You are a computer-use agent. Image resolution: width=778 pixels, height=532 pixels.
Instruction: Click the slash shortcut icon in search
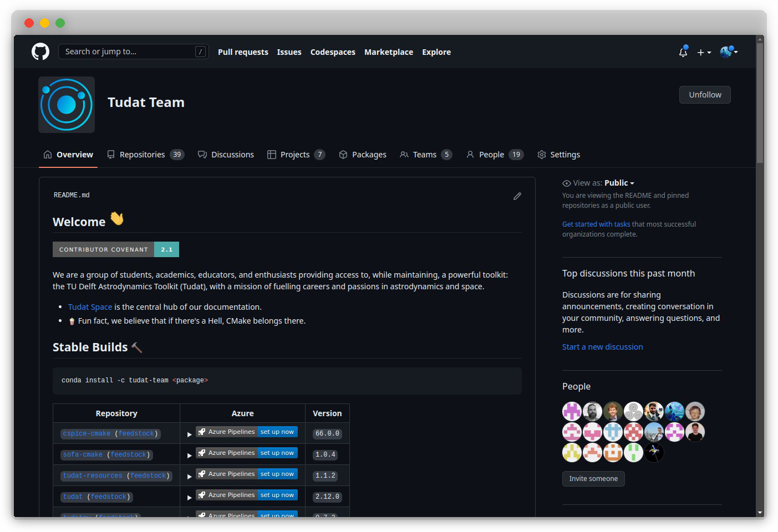[x=201, y=52]
